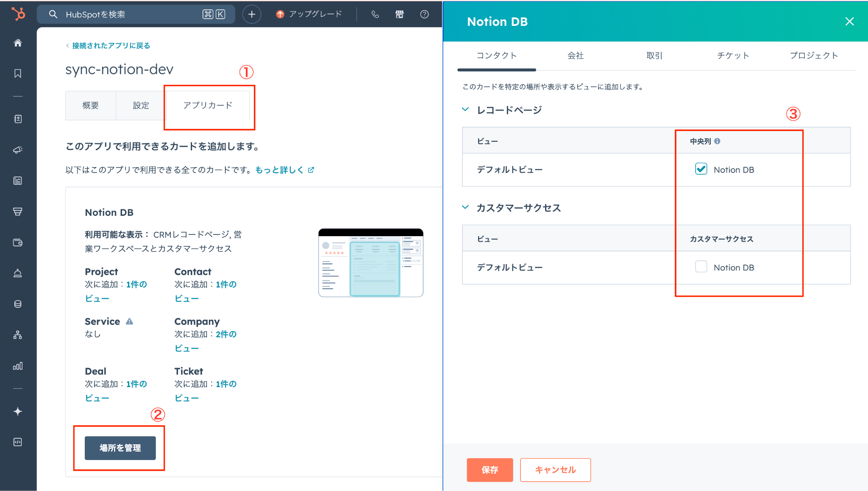The image size is (868, 491).
Task: Open the Commerce wallet icon
Action: 18,243
